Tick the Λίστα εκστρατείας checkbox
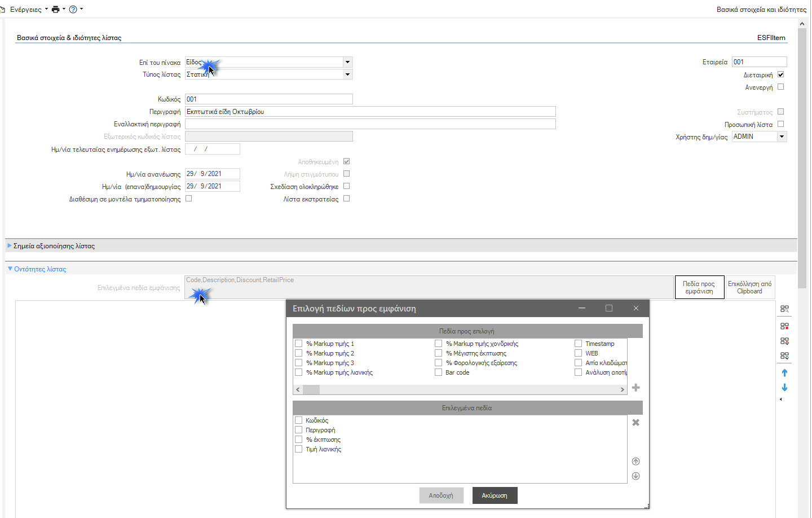This screenshot has width=812, height=518. coord(347,199)
